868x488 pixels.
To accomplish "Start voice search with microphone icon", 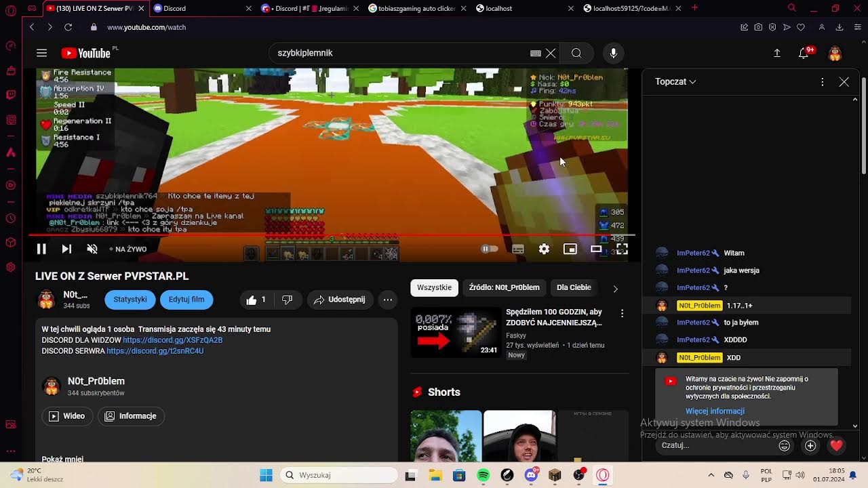I will (x=613, y=53).
